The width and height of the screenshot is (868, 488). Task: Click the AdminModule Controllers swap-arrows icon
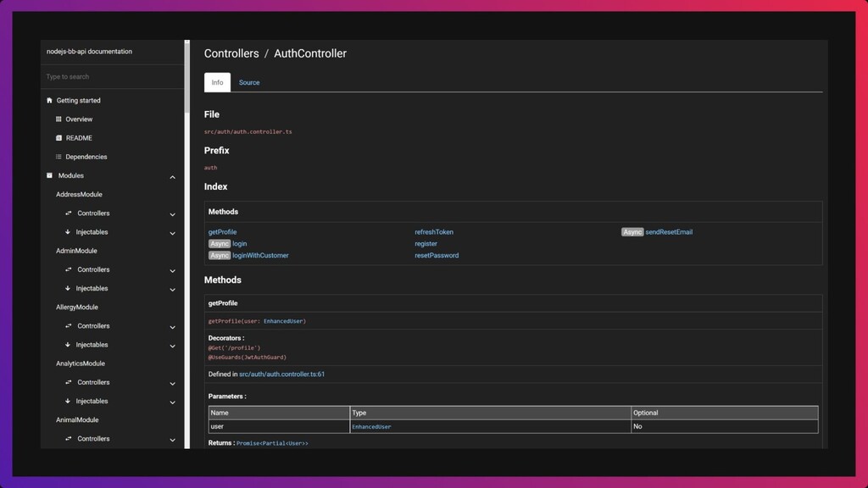coord(68,269)
